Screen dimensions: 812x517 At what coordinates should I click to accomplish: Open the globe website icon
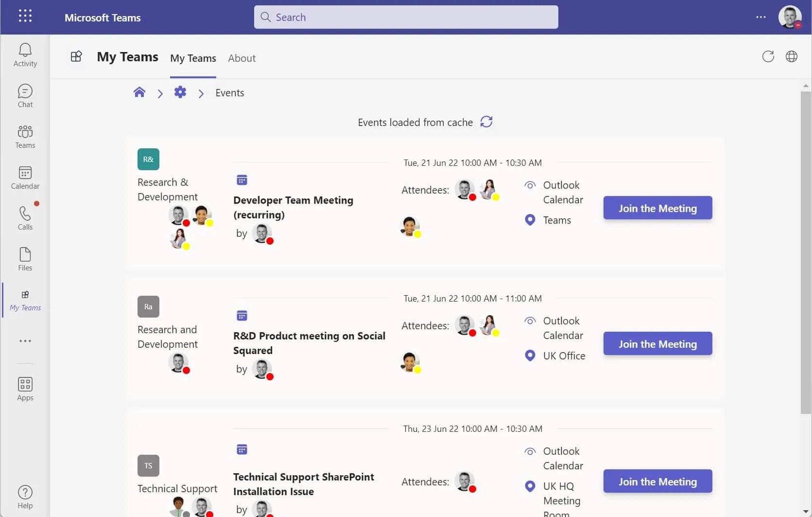point(792,57)
